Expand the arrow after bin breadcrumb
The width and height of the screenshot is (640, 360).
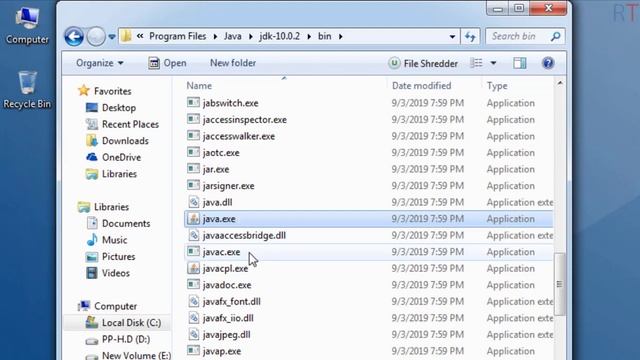(340, 37)
